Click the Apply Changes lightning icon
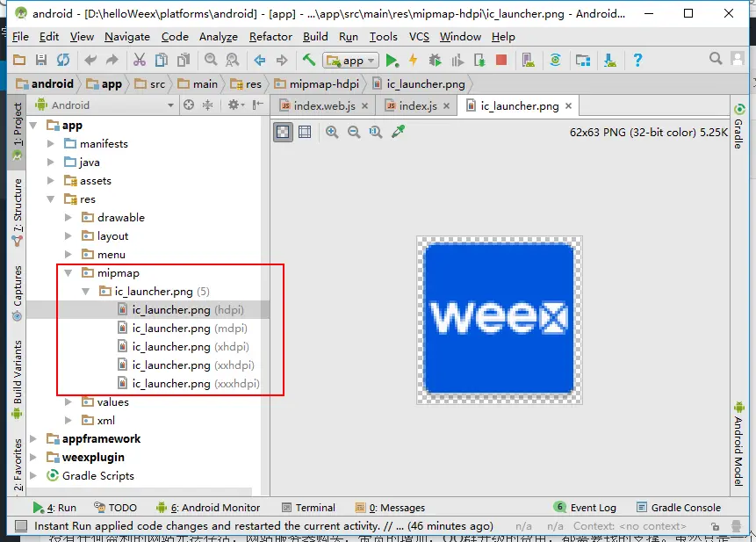 click(414, 60)
